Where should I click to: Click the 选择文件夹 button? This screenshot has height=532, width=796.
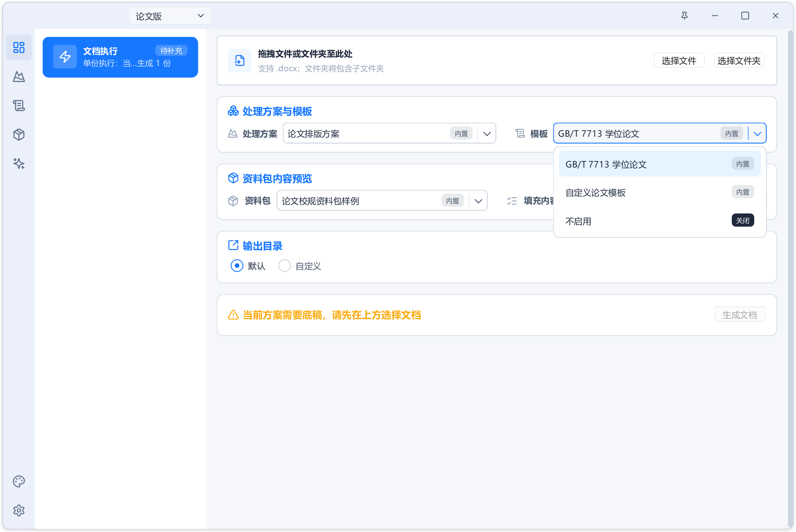[739, 61]
